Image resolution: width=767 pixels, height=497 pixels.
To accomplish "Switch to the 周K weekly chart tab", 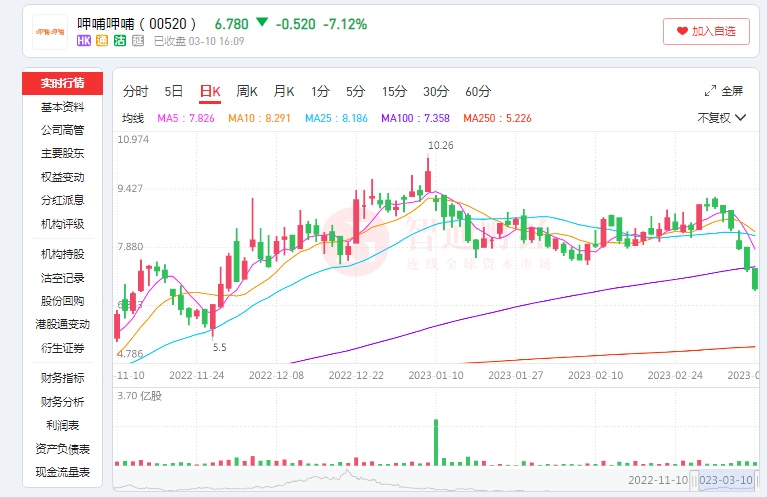I will click(247, 91).
